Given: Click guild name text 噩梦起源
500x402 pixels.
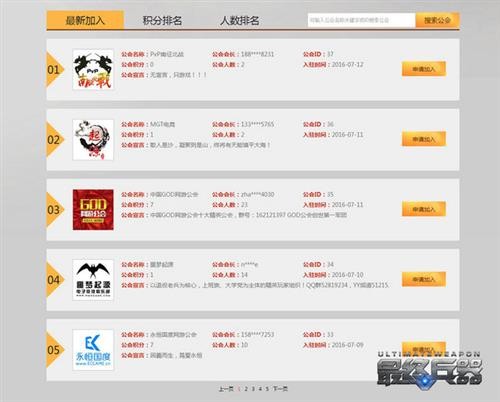Looking at the screenshot, I should pyautogui.click(x=162, y=264).
